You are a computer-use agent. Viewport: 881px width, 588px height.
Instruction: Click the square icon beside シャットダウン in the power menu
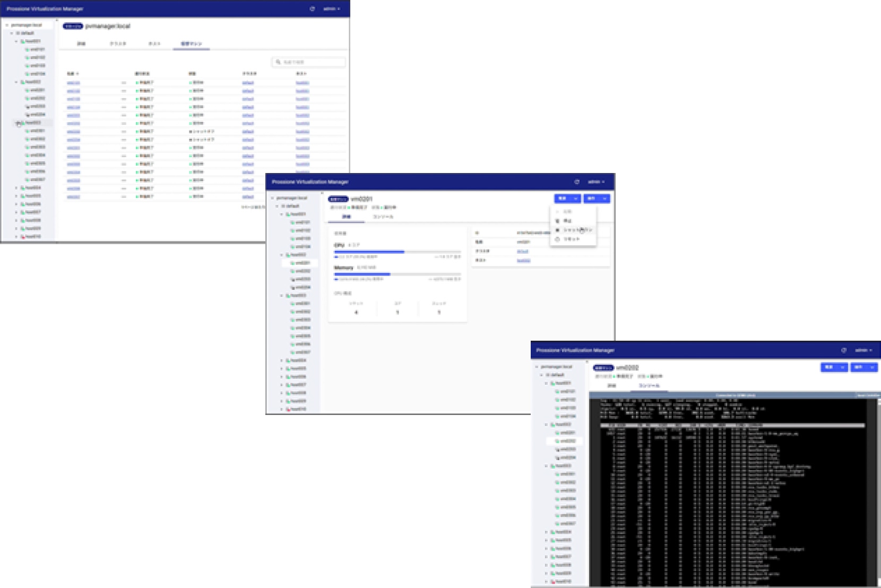coord(557,230)
